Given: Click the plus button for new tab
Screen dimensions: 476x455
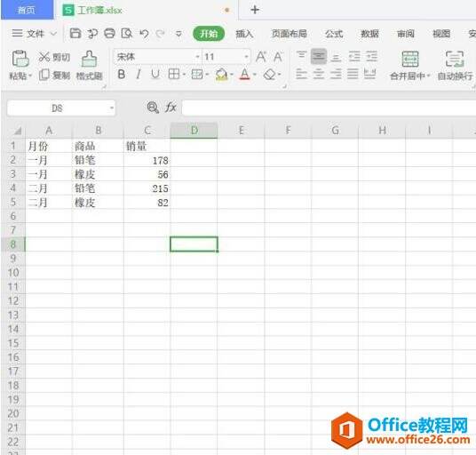Looking at the screenshot, I should [255, 10].
